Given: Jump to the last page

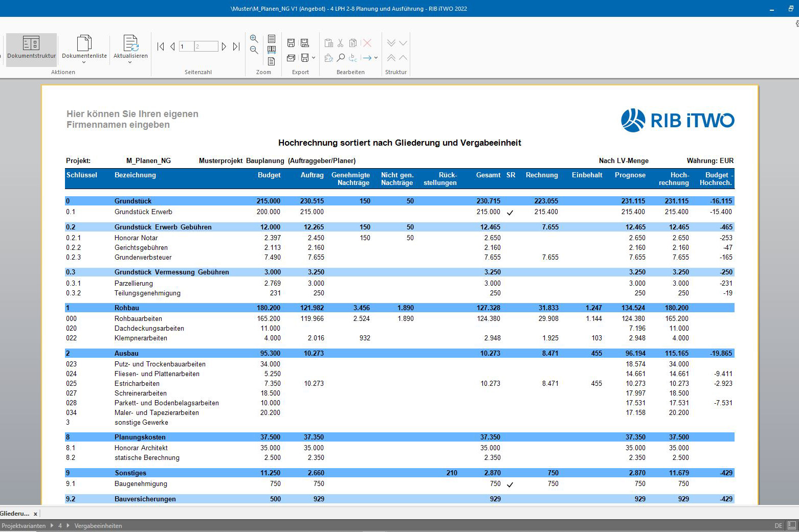Looking at the screenshot, I should [236, 47].
